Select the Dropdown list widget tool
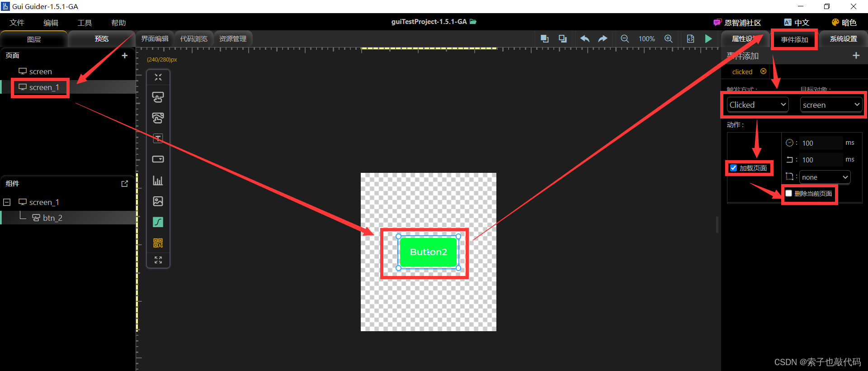The height and width of the screenshot is (371, 868). 158,159
